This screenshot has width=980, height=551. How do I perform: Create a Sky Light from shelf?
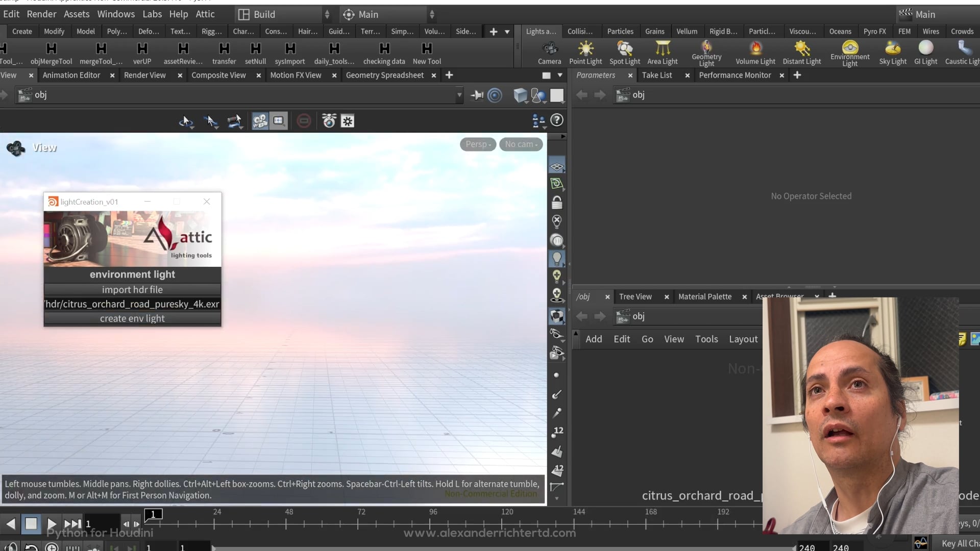tap(893, 53)
